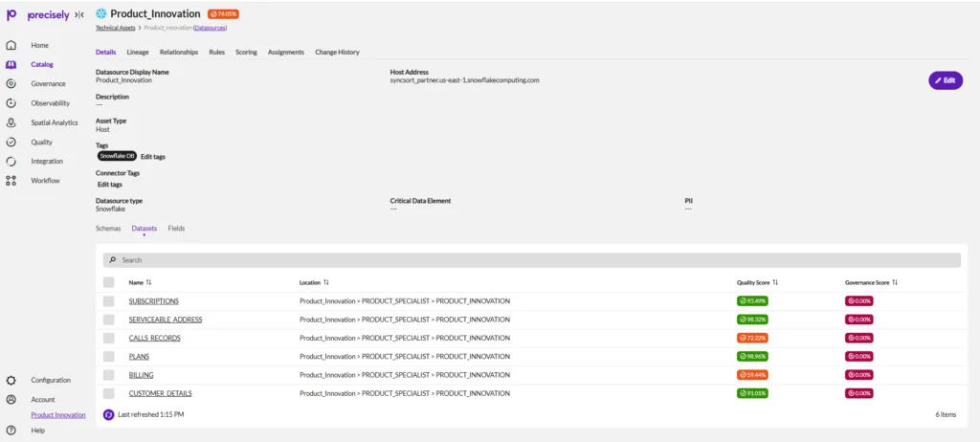Check the PLANS row checkbox

click(x=109, y=356)
